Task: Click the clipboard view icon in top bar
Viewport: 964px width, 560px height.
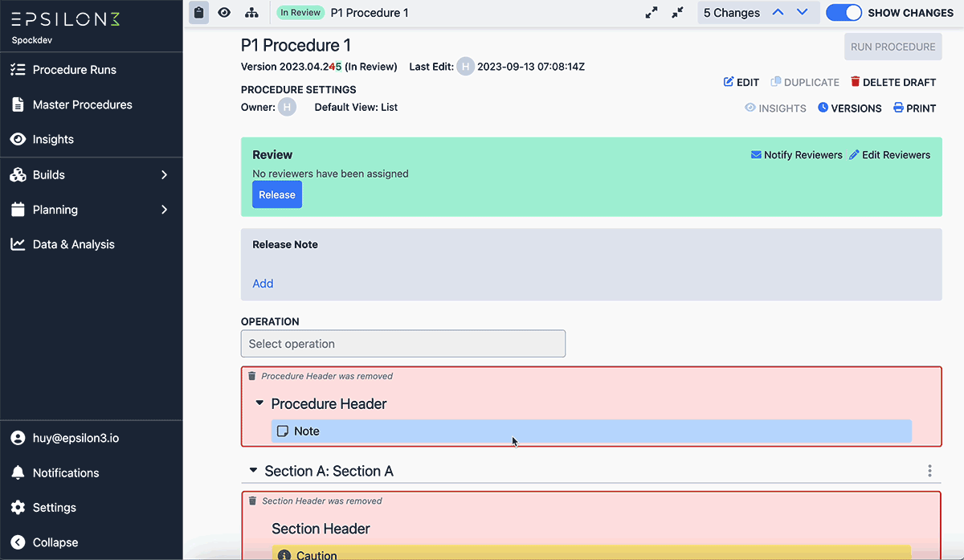Action: (x=199, y=12)
